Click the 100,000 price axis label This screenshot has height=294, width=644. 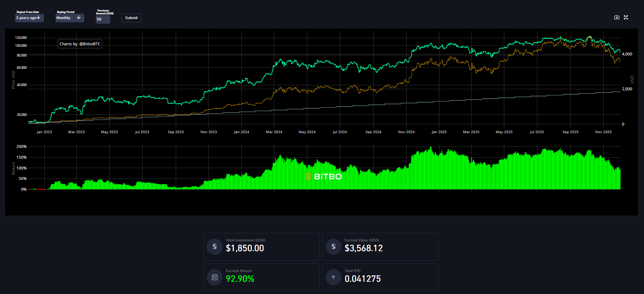coord(21,46)
